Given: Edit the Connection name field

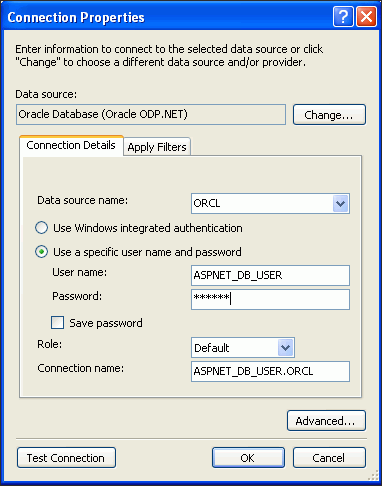Looking at the screenshot, I should coord(270,371).
